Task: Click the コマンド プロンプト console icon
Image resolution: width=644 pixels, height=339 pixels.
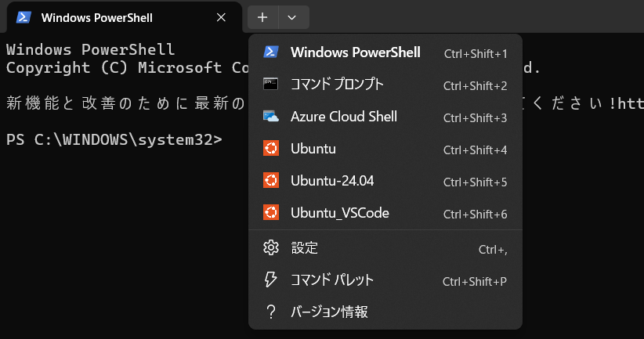Action: click(271, 85)
